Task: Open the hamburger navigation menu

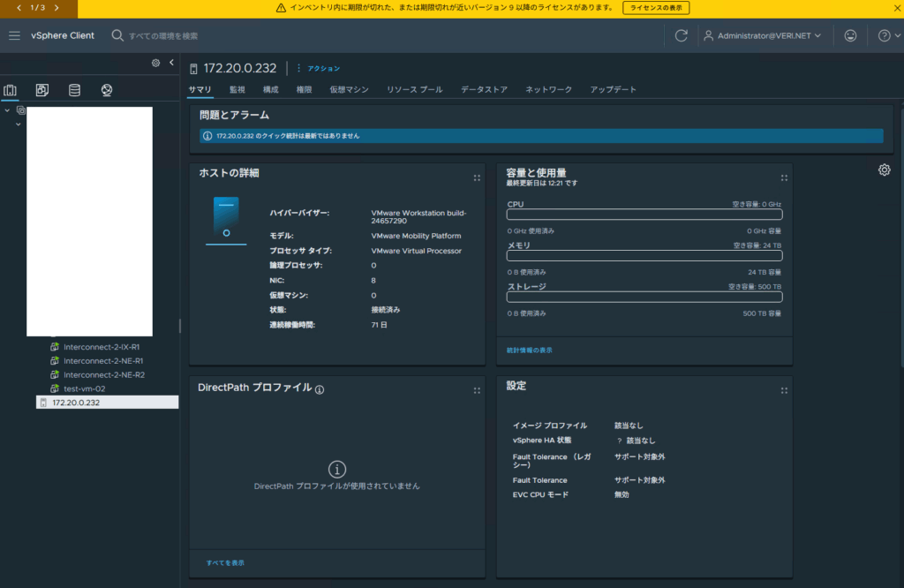Action: pos(14,35)
